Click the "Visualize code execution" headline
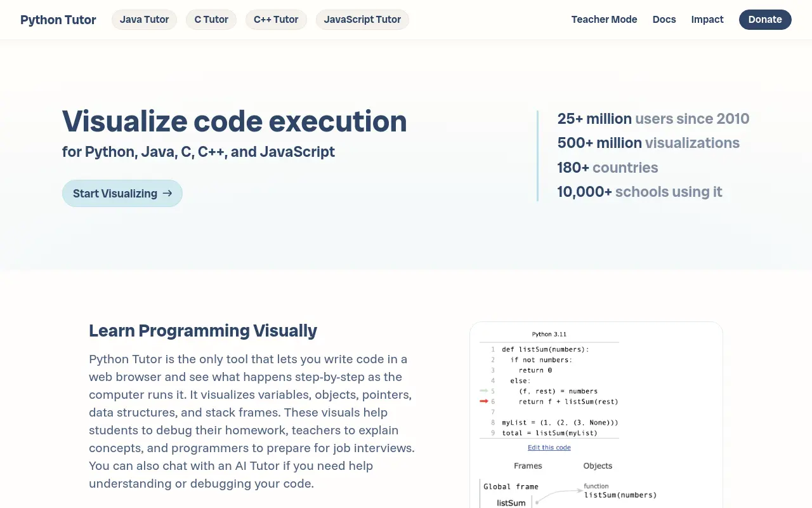The height and width of the screenshot is (508, 812). [235, 121]
